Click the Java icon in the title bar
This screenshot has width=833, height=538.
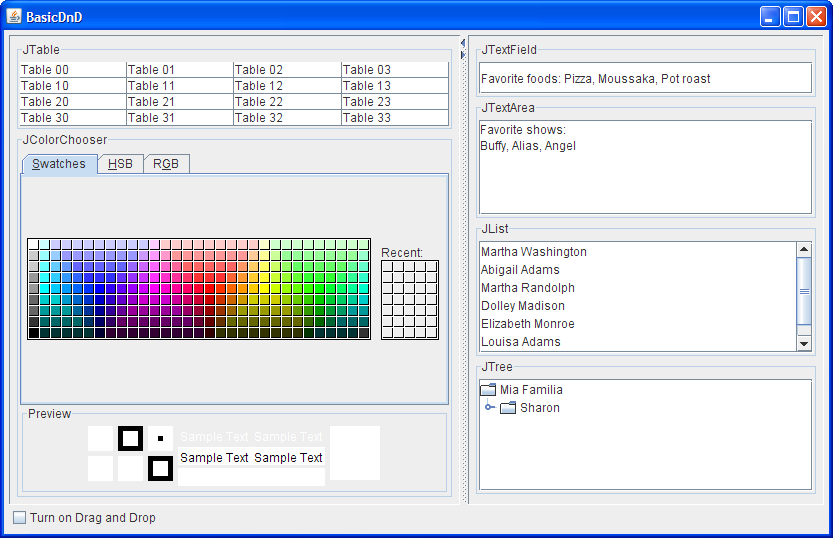click(x=13, y=15)
